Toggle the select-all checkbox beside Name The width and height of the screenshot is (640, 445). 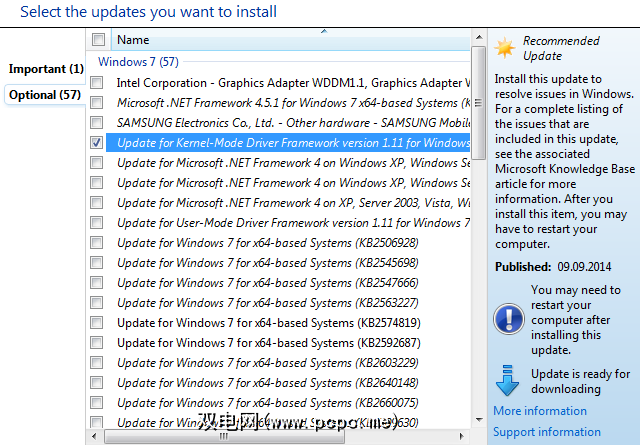(98, 40)
